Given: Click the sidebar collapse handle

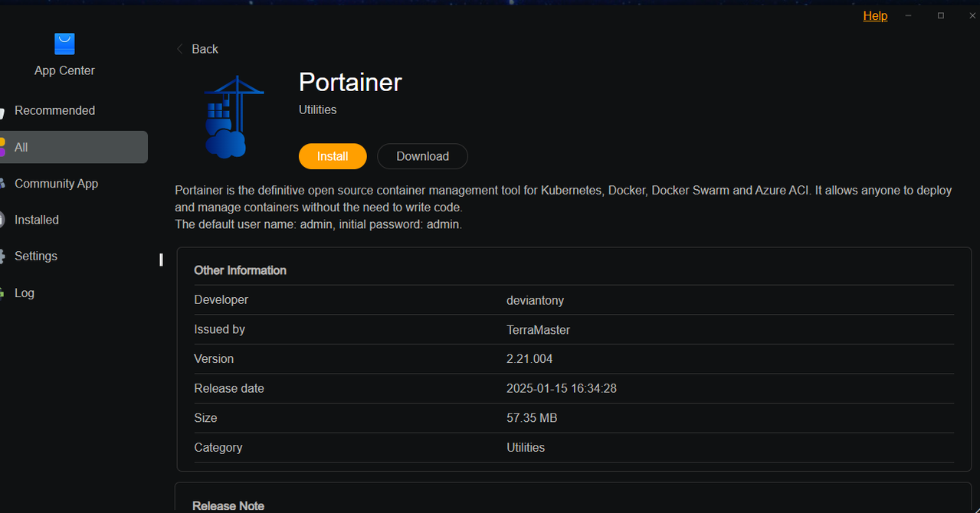Looking at the screenshot, I should pyautogui.click(x=161, y=260).
